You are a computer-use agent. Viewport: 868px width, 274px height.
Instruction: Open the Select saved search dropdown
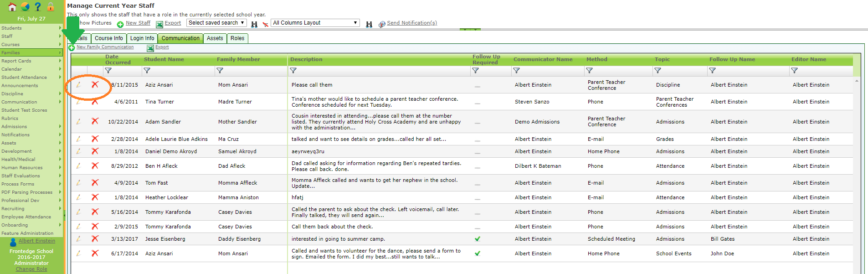216,23
